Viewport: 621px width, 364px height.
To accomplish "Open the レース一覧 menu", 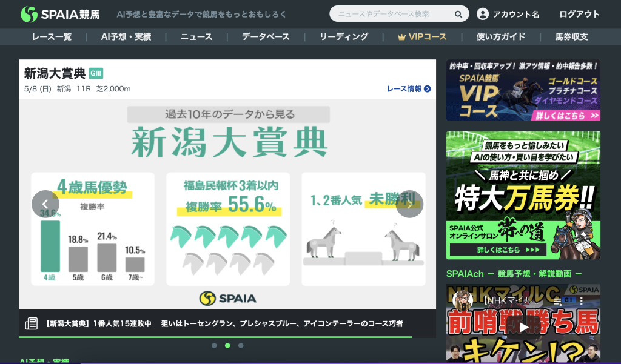I will (52, 37).
